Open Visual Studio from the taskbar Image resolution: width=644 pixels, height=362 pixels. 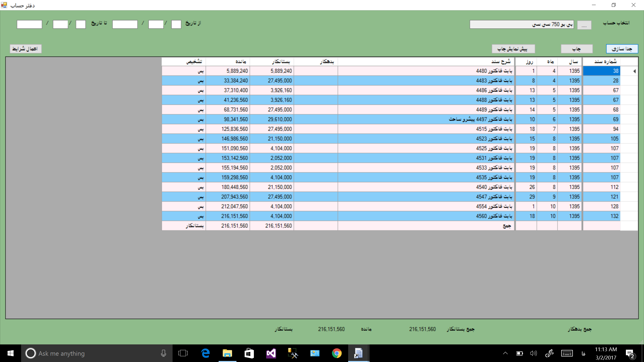click(x=271, y=353)
